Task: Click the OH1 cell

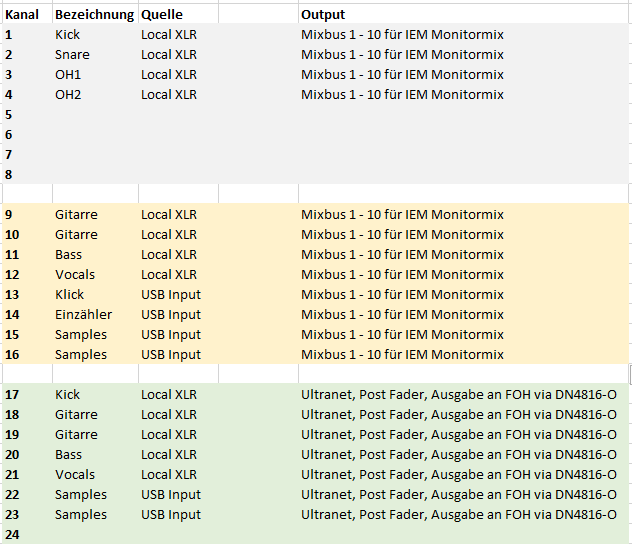Action: [69, 75]
